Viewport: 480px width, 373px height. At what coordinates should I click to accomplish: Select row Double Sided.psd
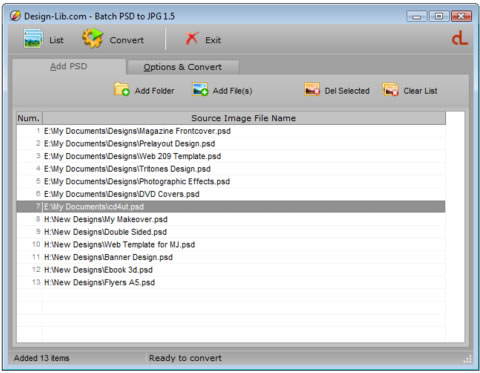(x=231, y=232)
